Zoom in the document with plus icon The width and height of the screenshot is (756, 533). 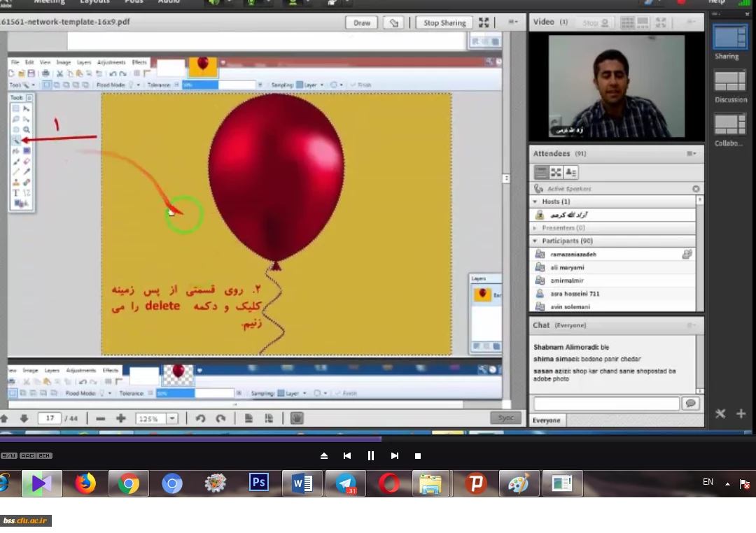point(121,418)
